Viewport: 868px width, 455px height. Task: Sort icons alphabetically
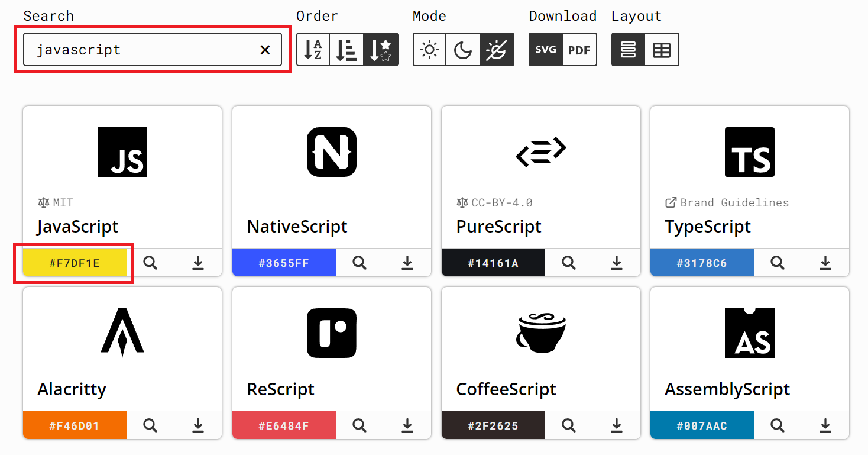313,50
